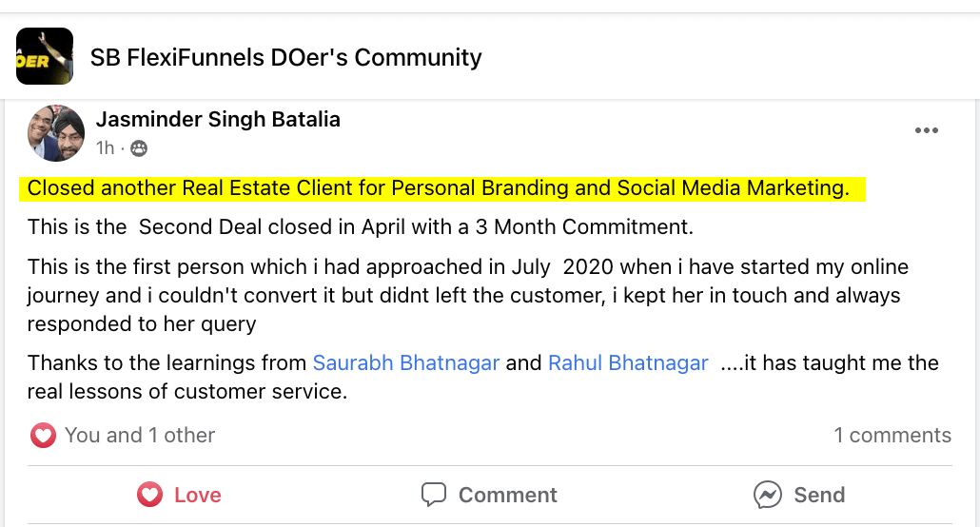Click the group audience icon beside timestamp
This screenshot has width=980, height=527.
point(139,148)
